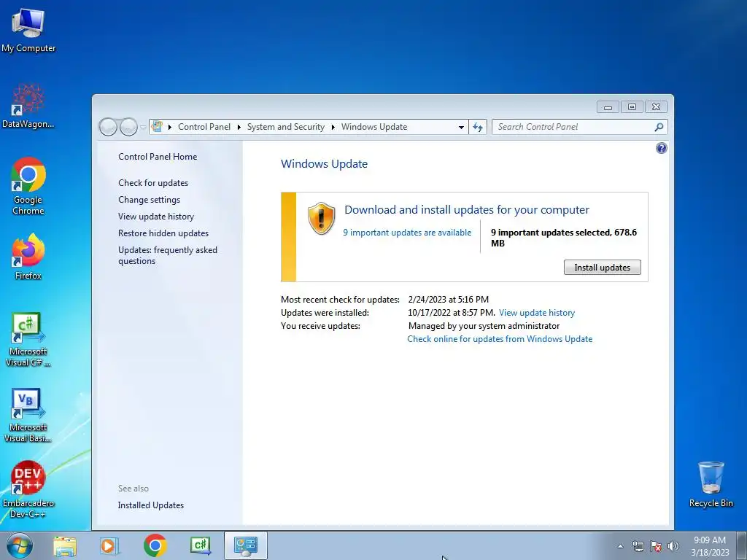This screenshot has width=747, height=560.
Task: Click the taskbar clock showing 9:09 AM
Action: (x=710, y=545)
